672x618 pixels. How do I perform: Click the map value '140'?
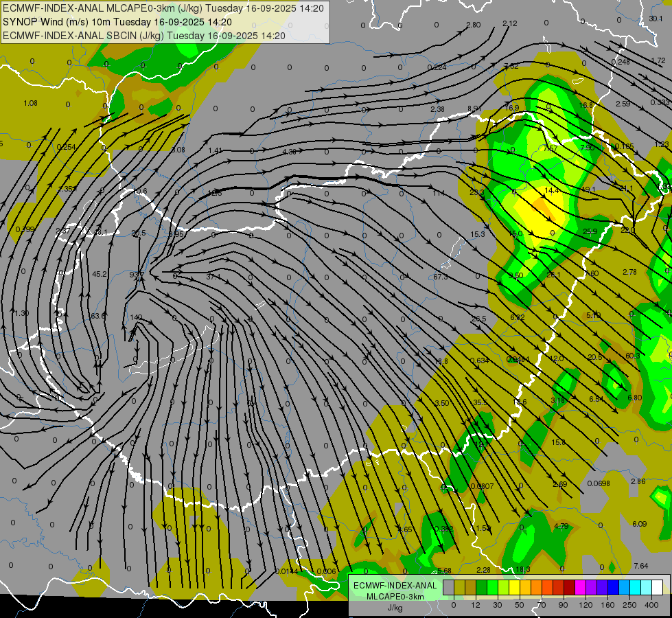pos(136,317)
